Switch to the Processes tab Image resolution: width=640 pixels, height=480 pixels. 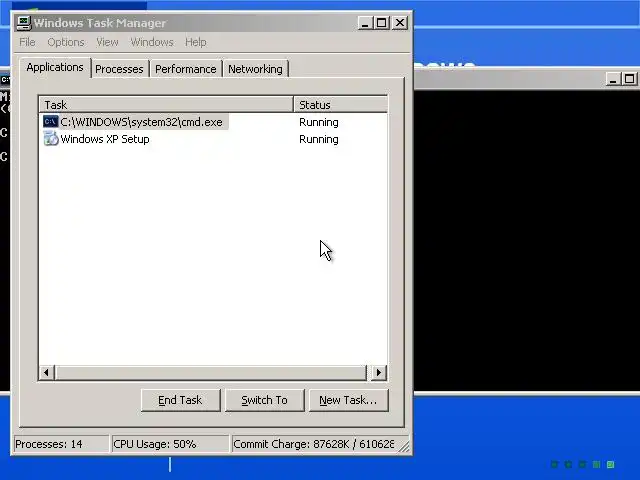click(119, 69)
